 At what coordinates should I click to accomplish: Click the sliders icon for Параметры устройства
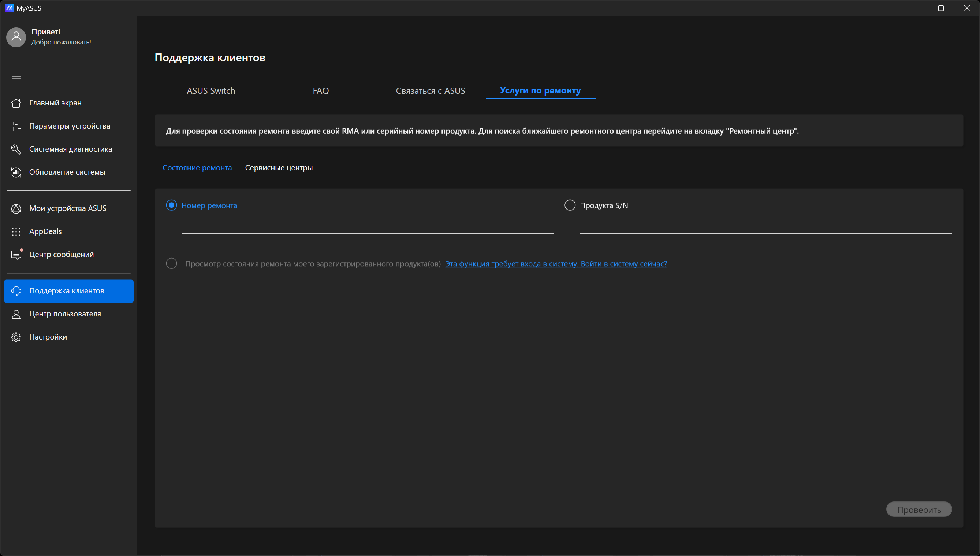click(16, 126)
